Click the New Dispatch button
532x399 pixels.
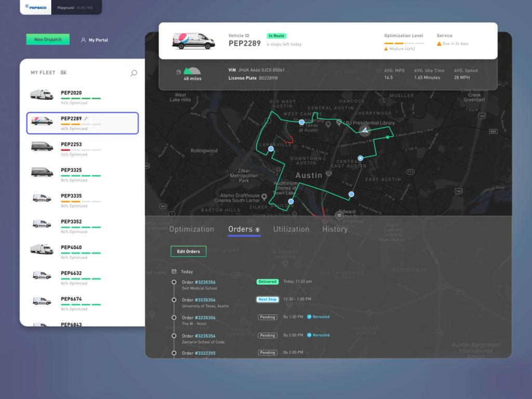click(x=47, y=39)
